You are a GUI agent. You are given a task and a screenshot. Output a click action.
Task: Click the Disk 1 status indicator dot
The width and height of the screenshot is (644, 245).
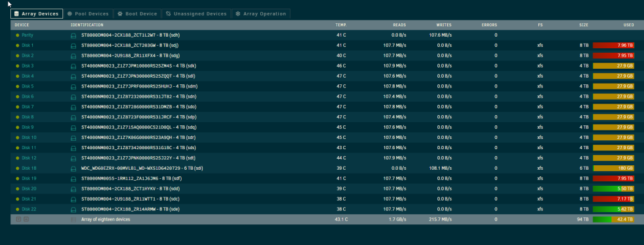tap(17, 46)
